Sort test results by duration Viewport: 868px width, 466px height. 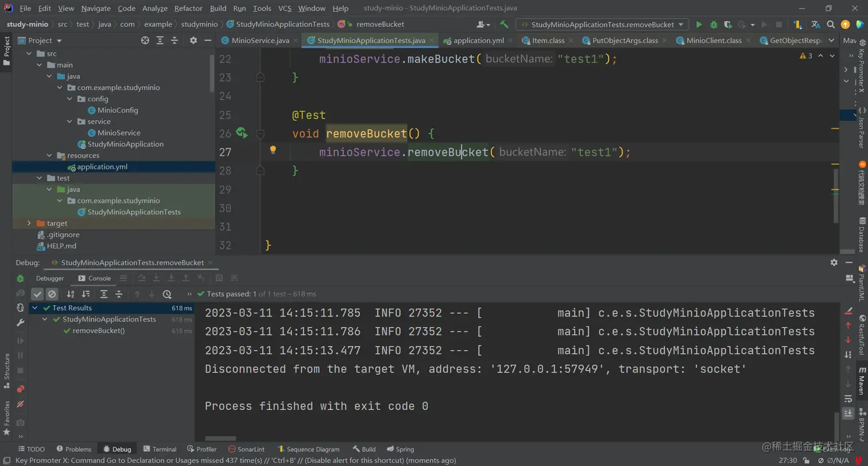pyautogui.click(x=86, y=294)
